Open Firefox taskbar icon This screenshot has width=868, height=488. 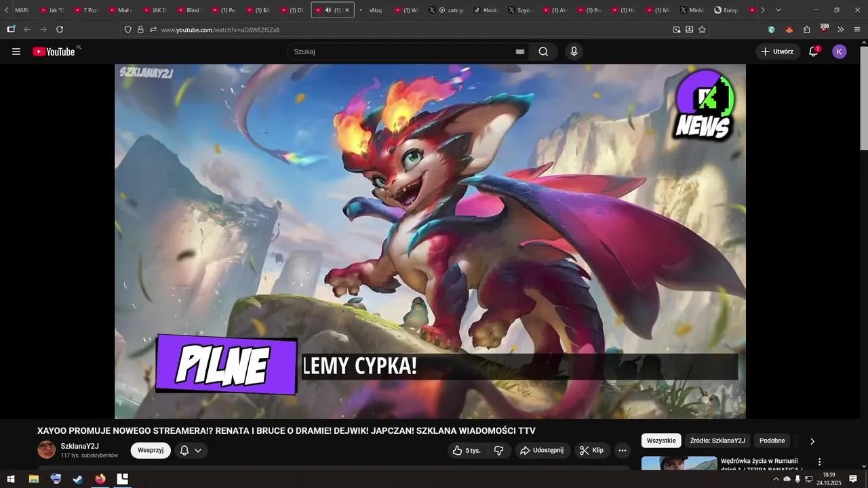(100, 479)
